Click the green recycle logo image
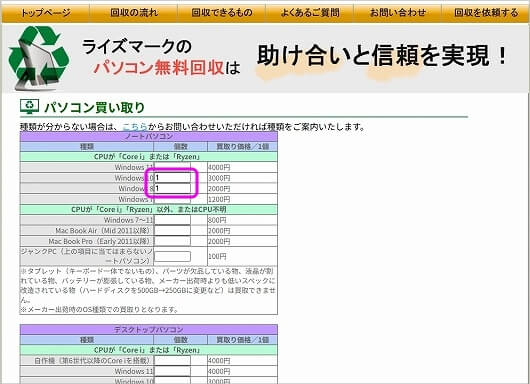 (x=39, y=58)
